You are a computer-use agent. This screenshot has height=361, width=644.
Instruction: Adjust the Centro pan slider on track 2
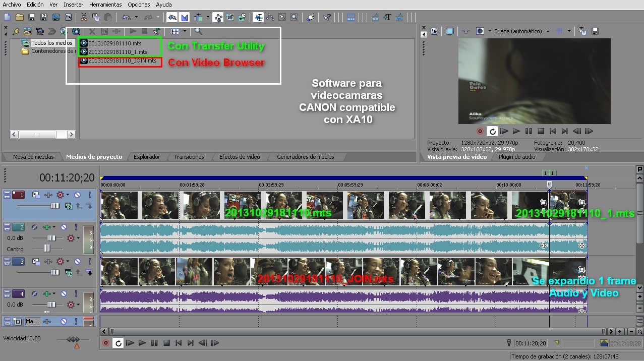(47, 248)
